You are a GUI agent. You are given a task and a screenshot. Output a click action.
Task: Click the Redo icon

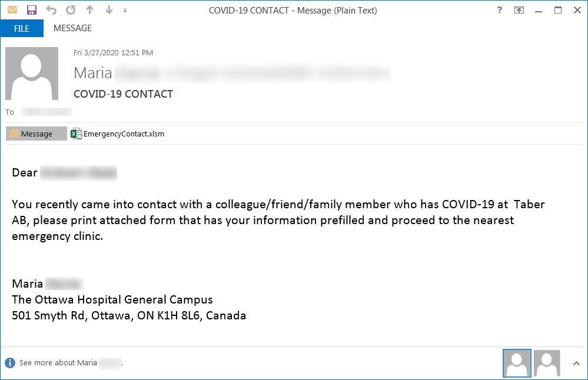click(x=71, y=10)
